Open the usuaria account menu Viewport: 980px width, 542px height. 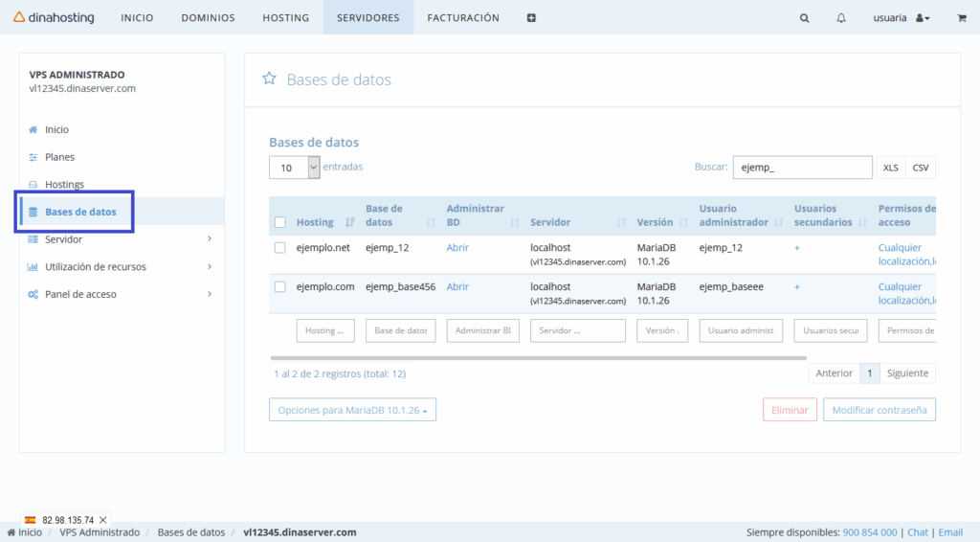(x=902, y=18)
